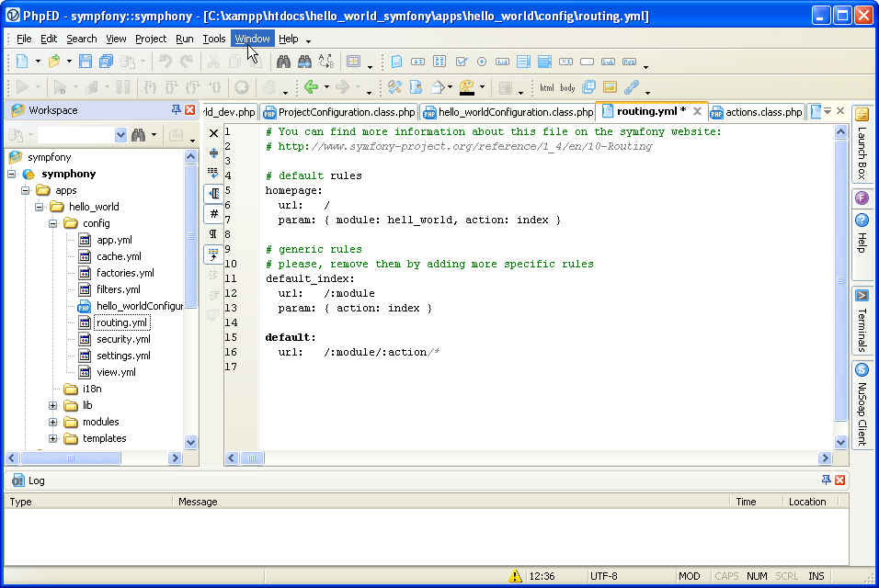Switch to the ProjectConfiguration.class.php tab

(x=339, y=112)
